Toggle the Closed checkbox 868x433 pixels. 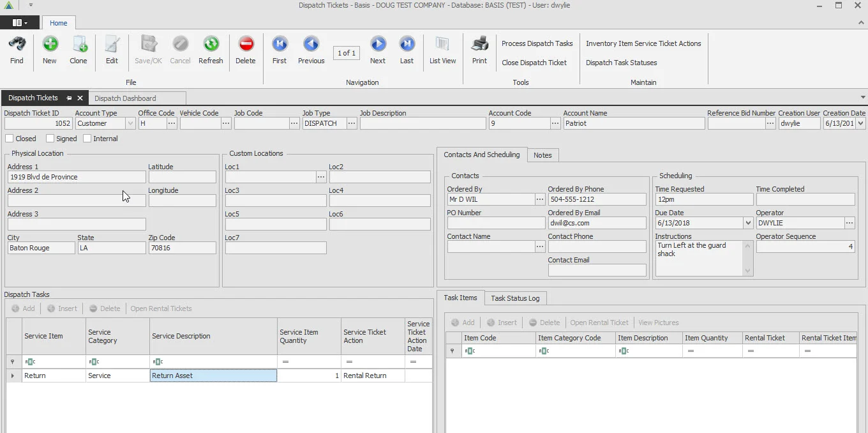click(9, 139)
